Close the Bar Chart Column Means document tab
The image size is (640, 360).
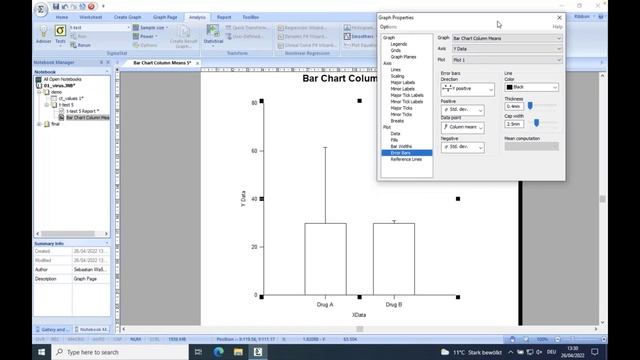197,63
